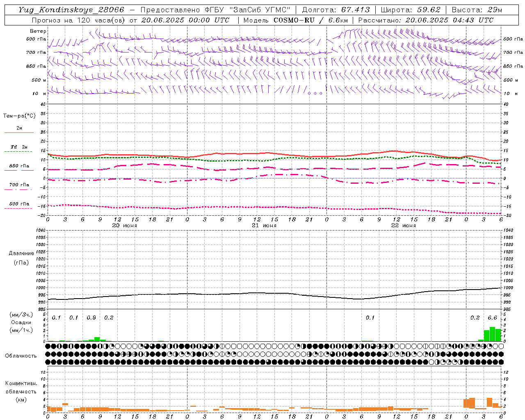Click the Высота: 29м value
Viewport: 525px width, 420px height.
pos(477,10)
